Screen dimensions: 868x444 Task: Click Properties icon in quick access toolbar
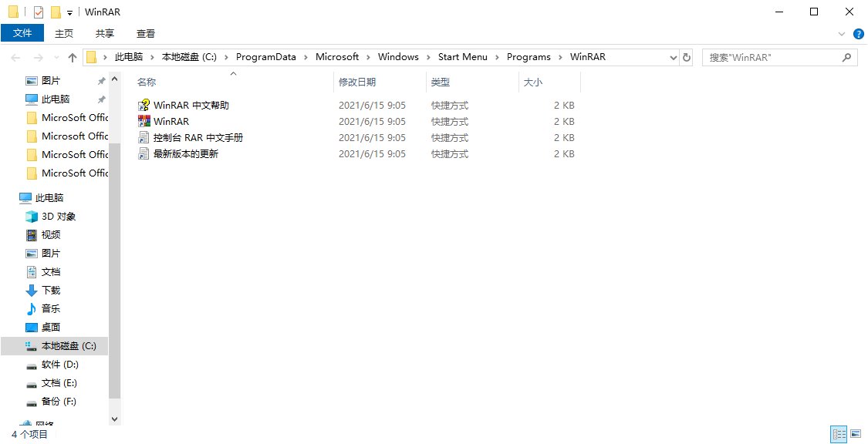39,12
